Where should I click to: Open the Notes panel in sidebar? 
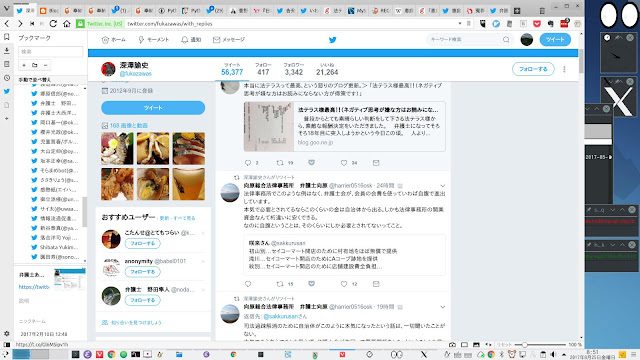(7, 64)
